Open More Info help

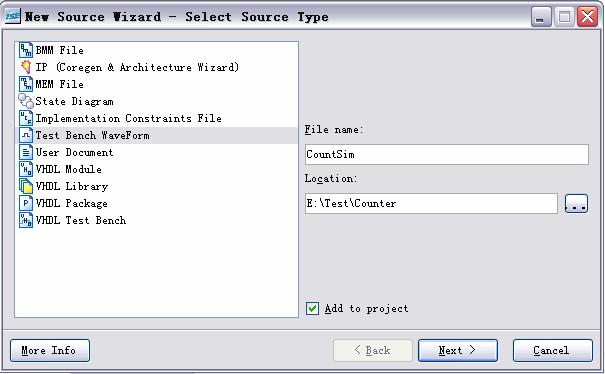[50, 350]
